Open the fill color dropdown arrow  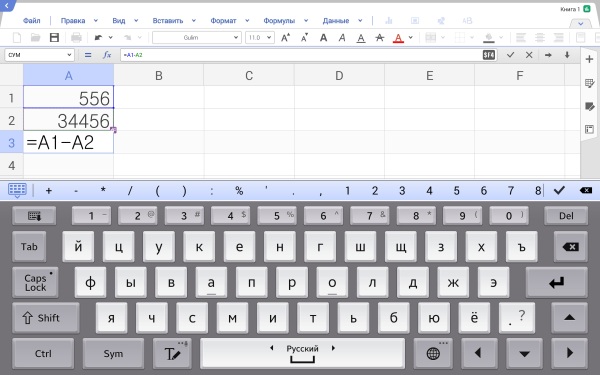coord(501,38)
